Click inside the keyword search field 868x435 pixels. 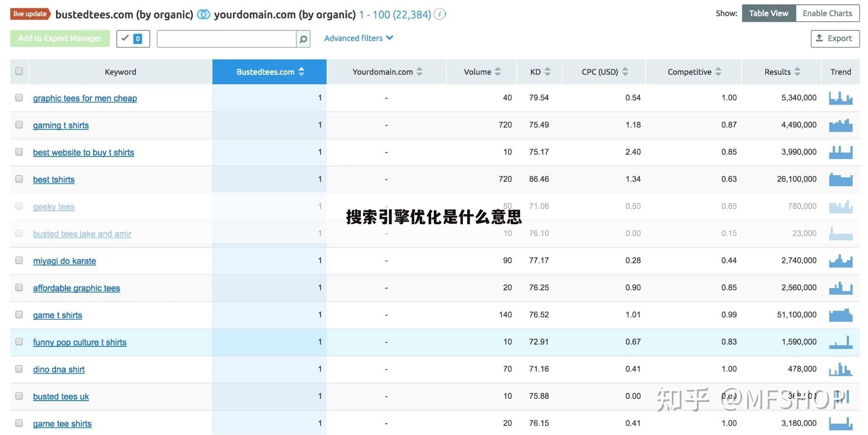click(226, 39)
